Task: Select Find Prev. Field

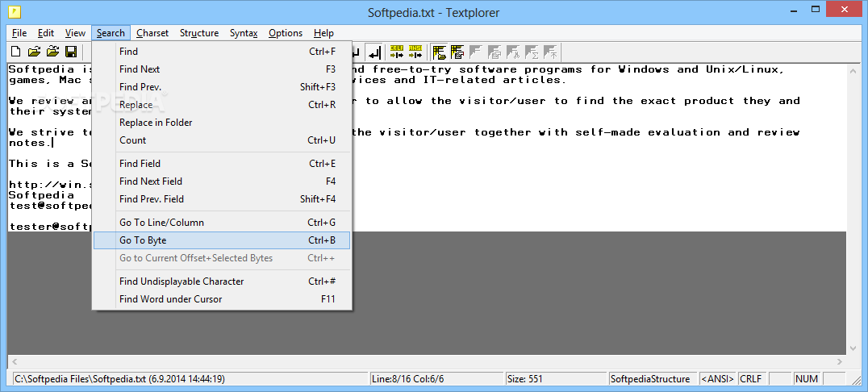Action: pos(222,198)
